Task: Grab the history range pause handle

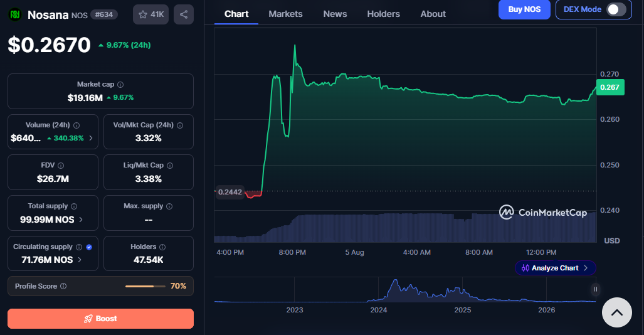Action: (595, 289)
